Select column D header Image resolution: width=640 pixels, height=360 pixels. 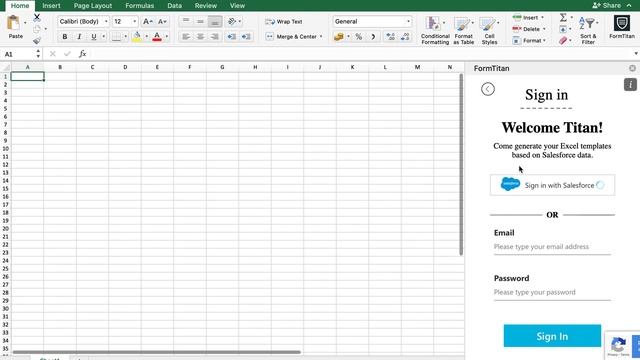coord(125,67)
